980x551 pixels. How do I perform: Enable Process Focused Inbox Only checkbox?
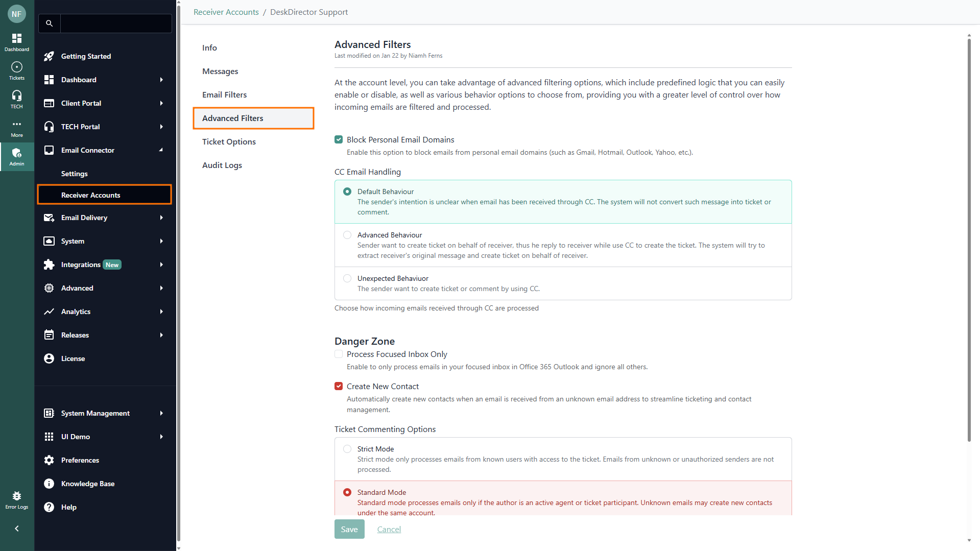pyautogui.click(x=339, y=354)
